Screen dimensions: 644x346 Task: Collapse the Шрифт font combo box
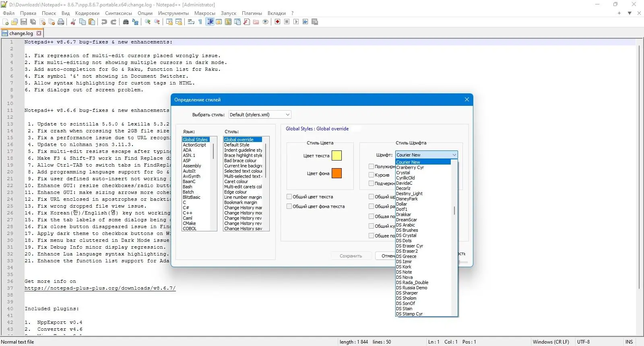coord(454,155)
